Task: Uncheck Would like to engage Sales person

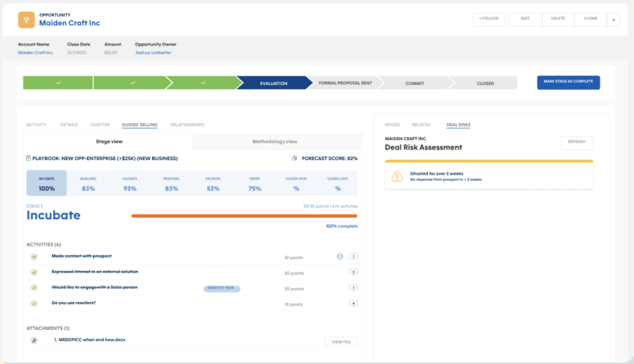Action: pyautogui.click(x=34, y=288)
